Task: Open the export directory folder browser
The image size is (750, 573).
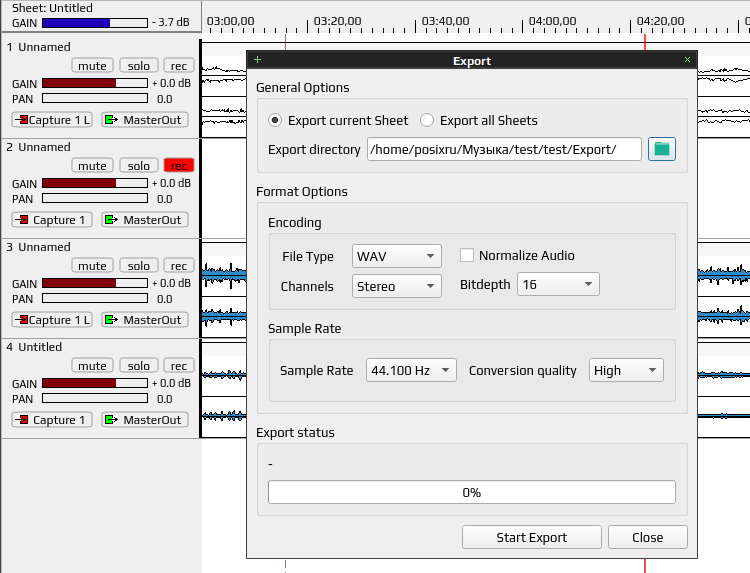Action: 662,149
